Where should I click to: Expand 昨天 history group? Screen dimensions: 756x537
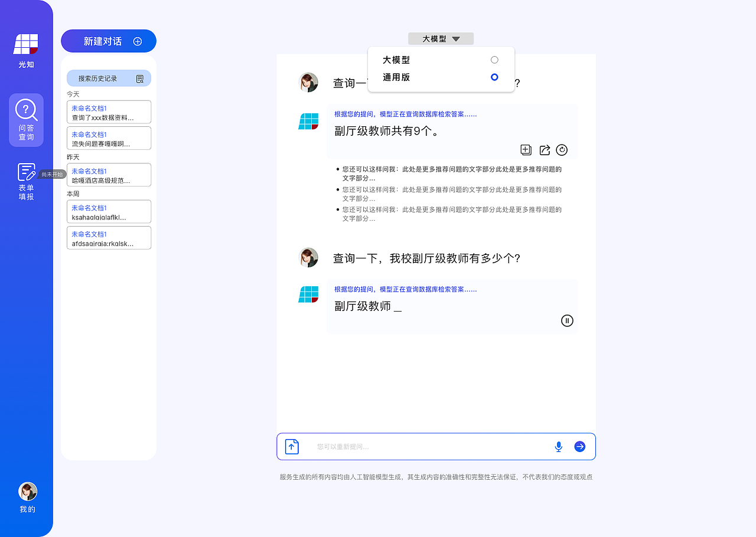point(73,157)
